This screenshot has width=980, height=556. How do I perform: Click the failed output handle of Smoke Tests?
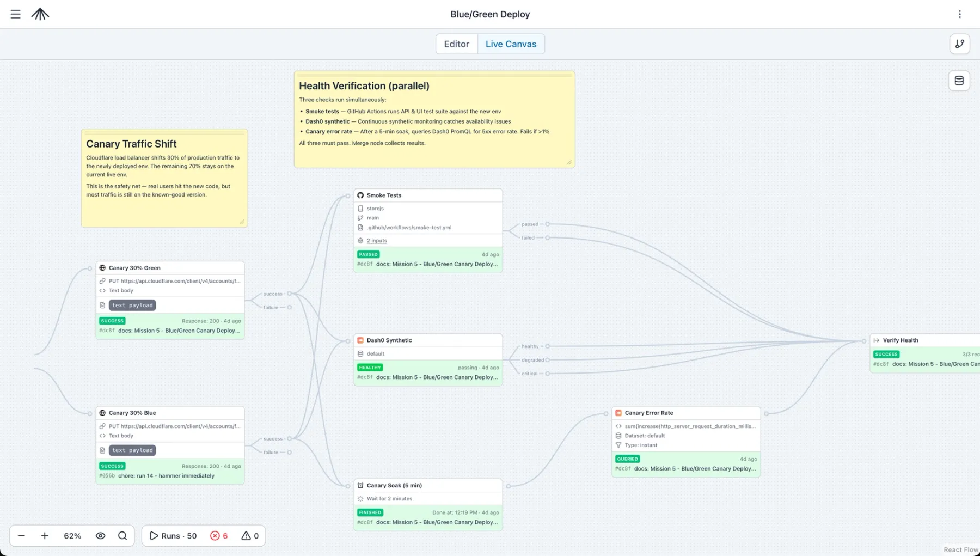(548, 237)
